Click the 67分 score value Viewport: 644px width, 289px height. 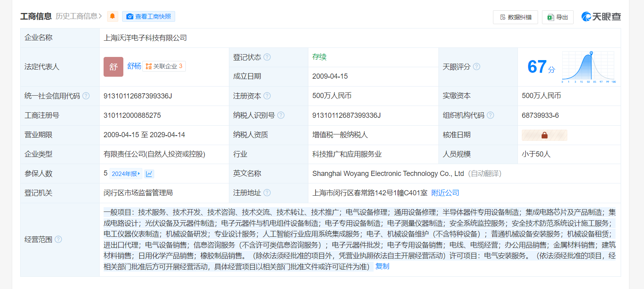(x=541, y=67)
